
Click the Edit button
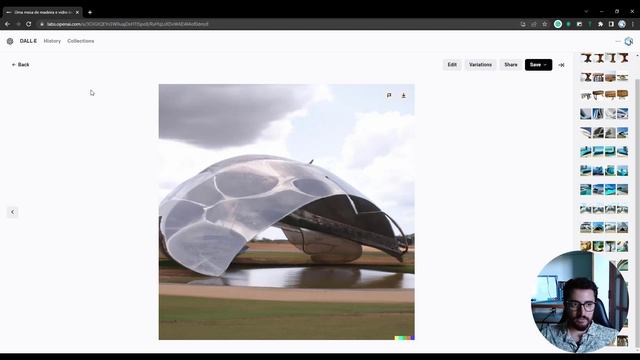tap(452, 65)
